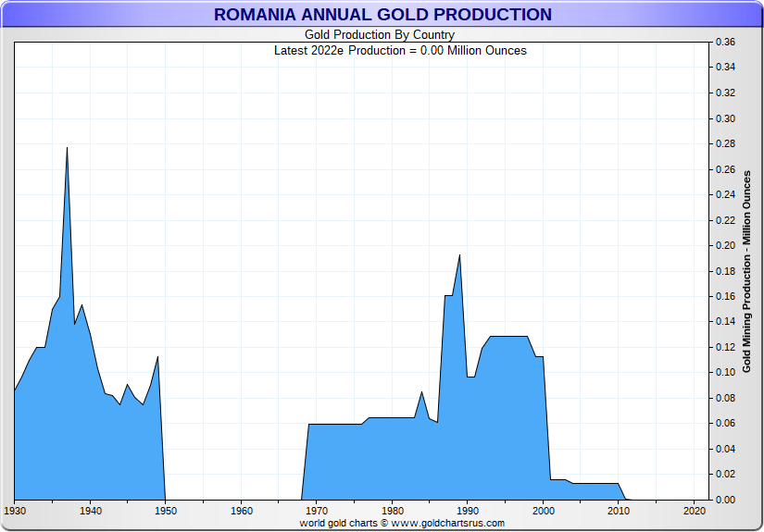Click the Latest 2022e Production text
This screenshot has width=764, height=532.
[400, 50]
